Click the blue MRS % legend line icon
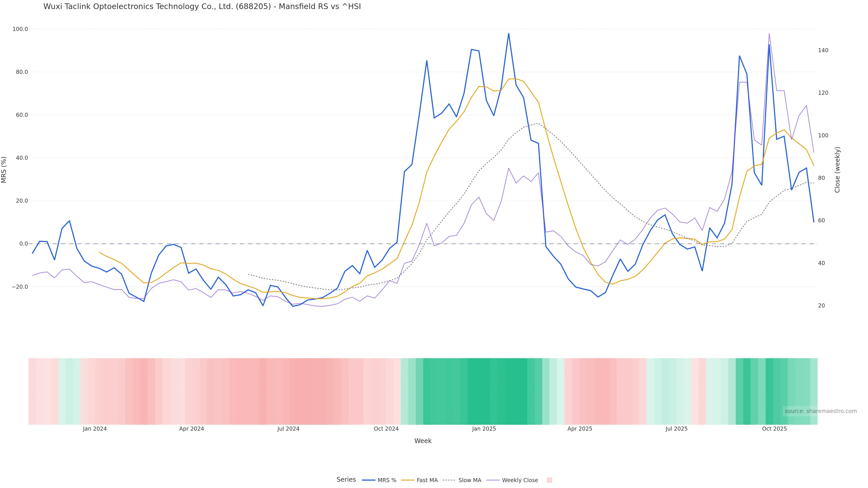 (x=368, y=480)
